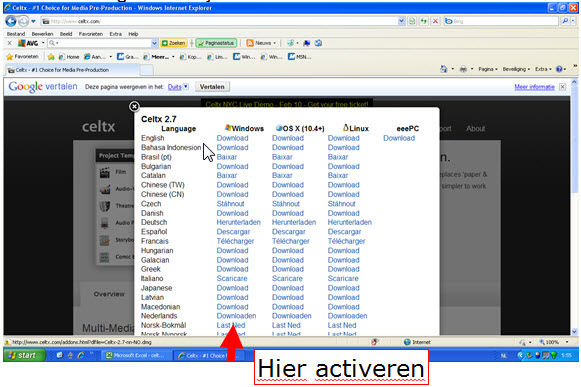Switch to Microsoft Excel in the taskbar
The image size is (581, 387).
point(136,355)
